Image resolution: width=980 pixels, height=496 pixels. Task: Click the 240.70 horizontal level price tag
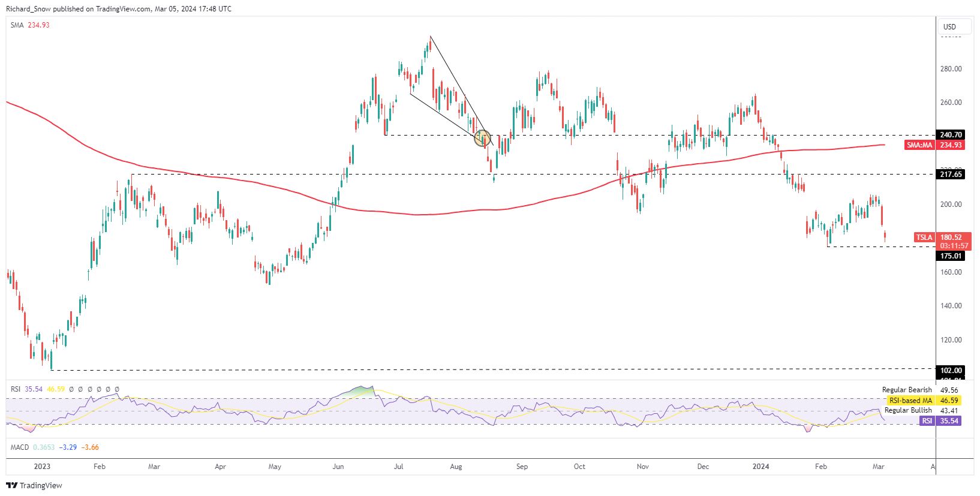951,135
